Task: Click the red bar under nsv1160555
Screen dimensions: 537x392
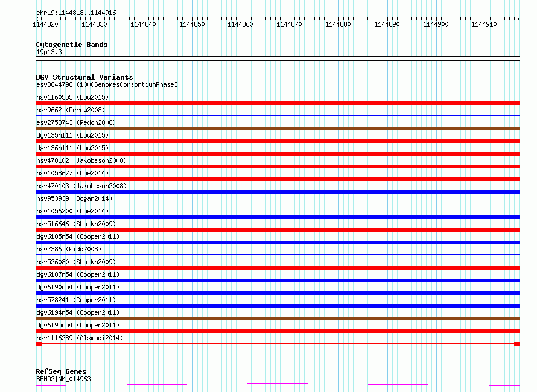Action: pos(278,103)
